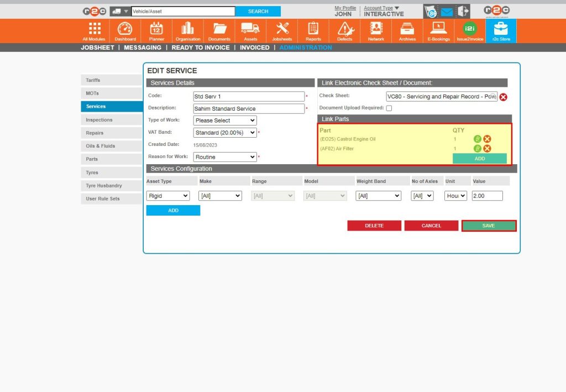Open the My Profile link
This screenshot has height=392, width=566.
[x=345, y=8]
